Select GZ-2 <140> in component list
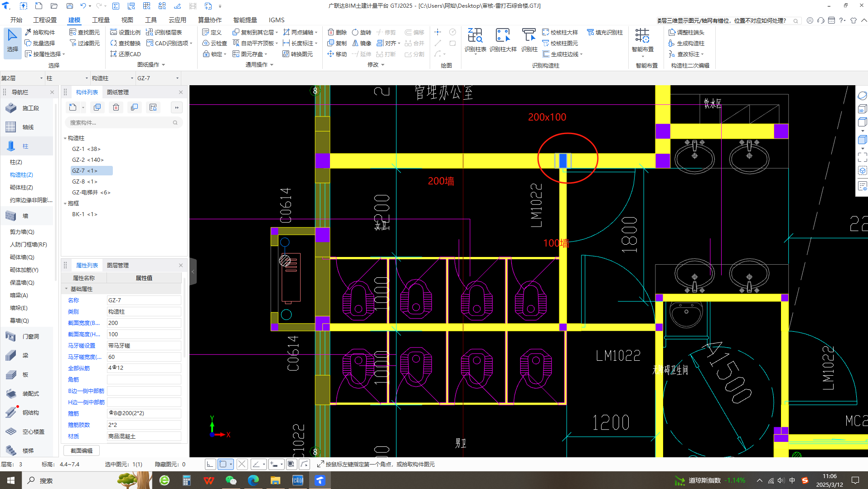 [x=87, y=160]
